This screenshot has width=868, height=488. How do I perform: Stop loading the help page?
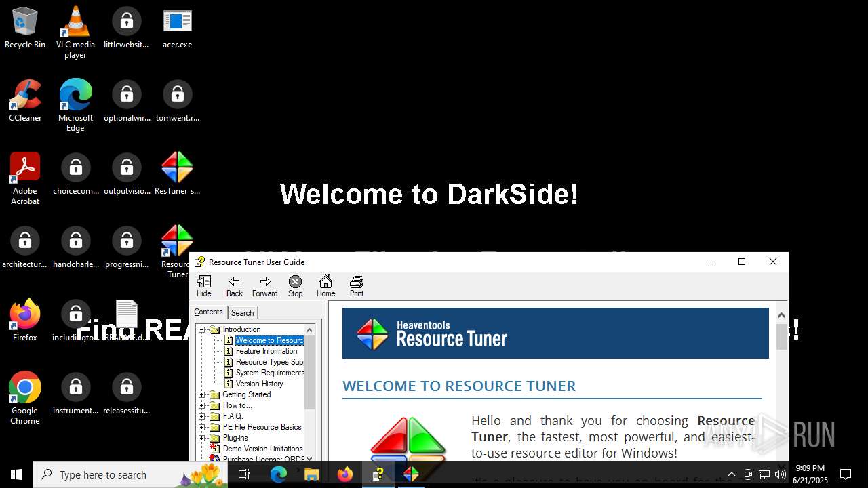click(x=295, y=286)
